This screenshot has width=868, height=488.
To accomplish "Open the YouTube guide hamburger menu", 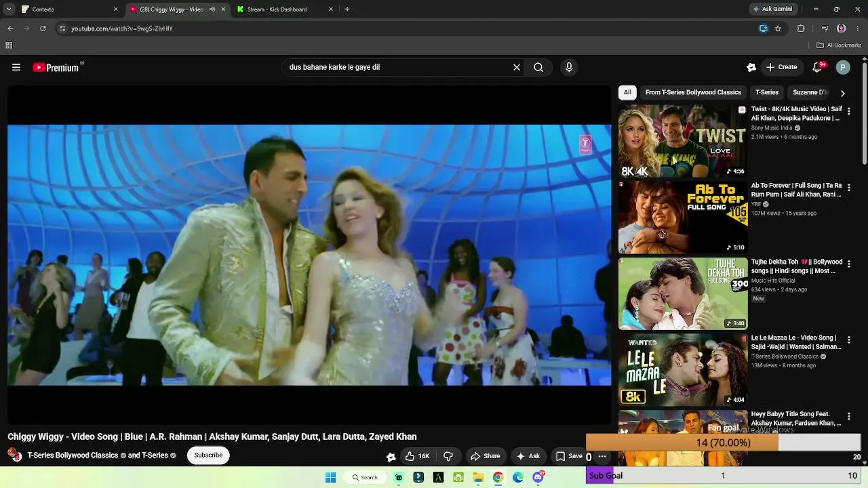I will (16, 67).
